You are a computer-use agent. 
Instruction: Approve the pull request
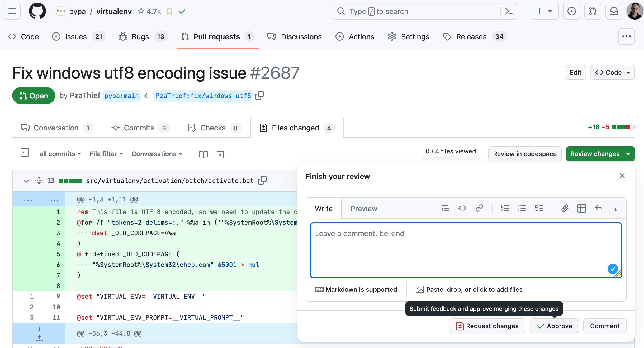[x=554, y=326]
